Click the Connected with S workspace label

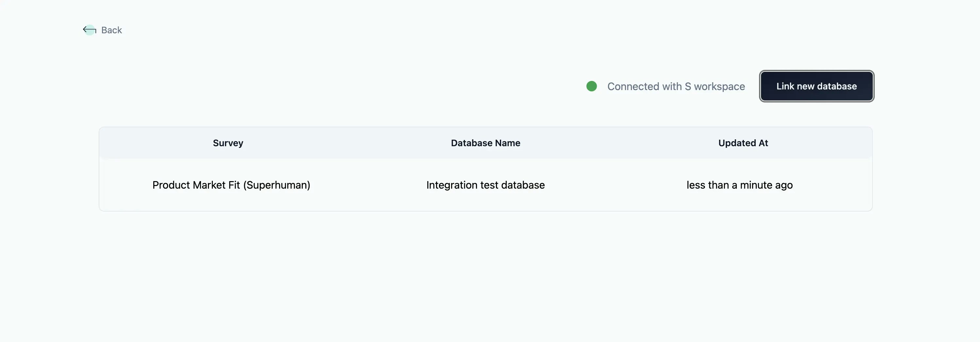pyautogui.click(x=676, y=86)
